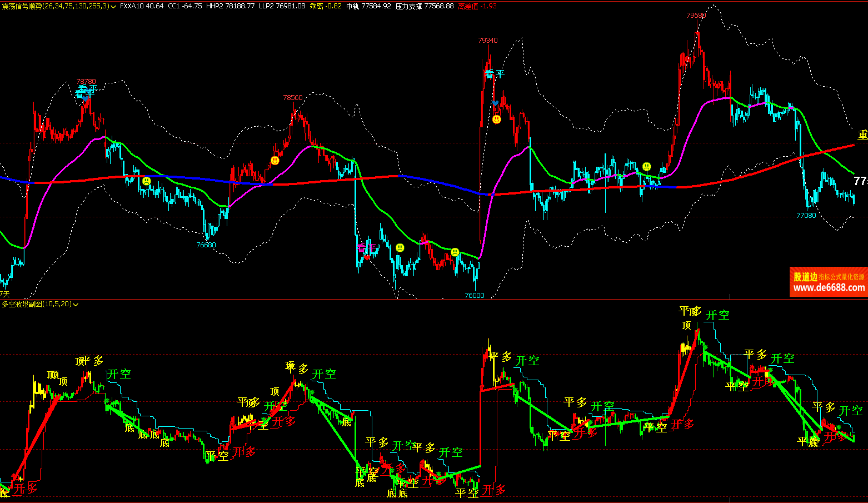Click the 震荡信号顺势 indicator parameters label
The height and width of the screenshot is (503, 868).
coord(55,6)
